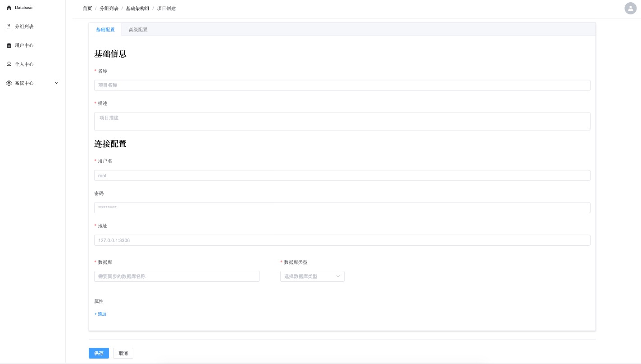
Task: Click the 个人中心 person icon
Action: pos(9,64)
